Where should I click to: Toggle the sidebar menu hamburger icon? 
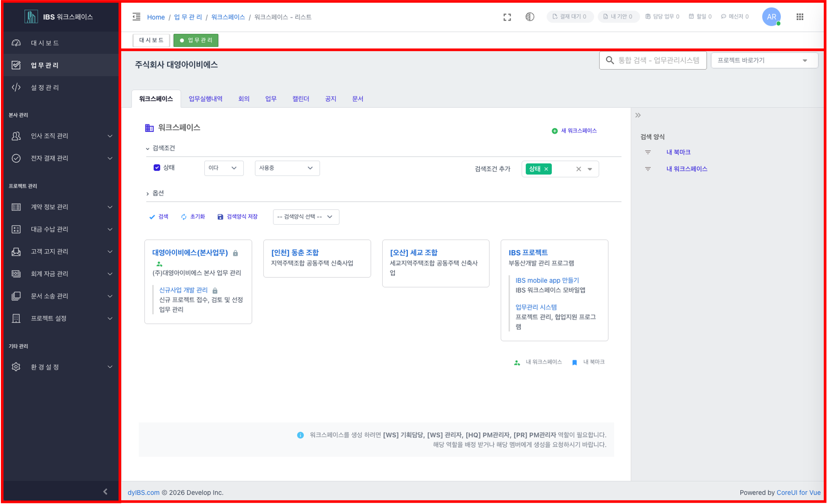pos(136,17)
